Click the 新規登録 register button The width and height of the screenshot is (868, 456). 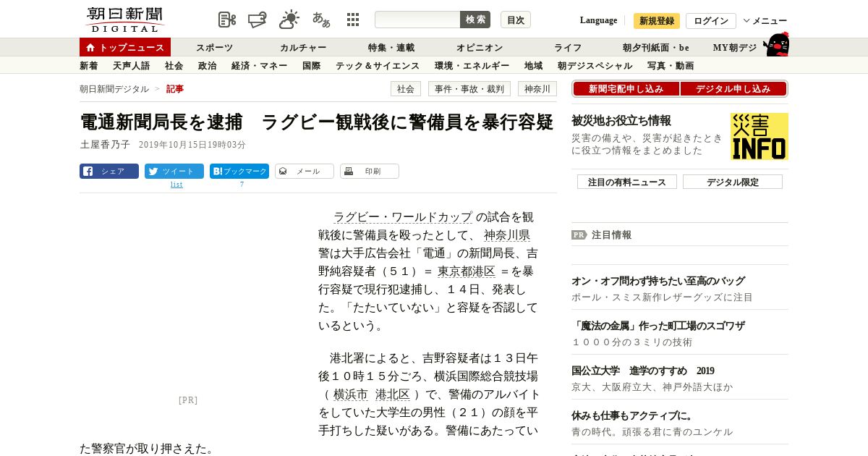pyautogui.click(x=657, y=21)
